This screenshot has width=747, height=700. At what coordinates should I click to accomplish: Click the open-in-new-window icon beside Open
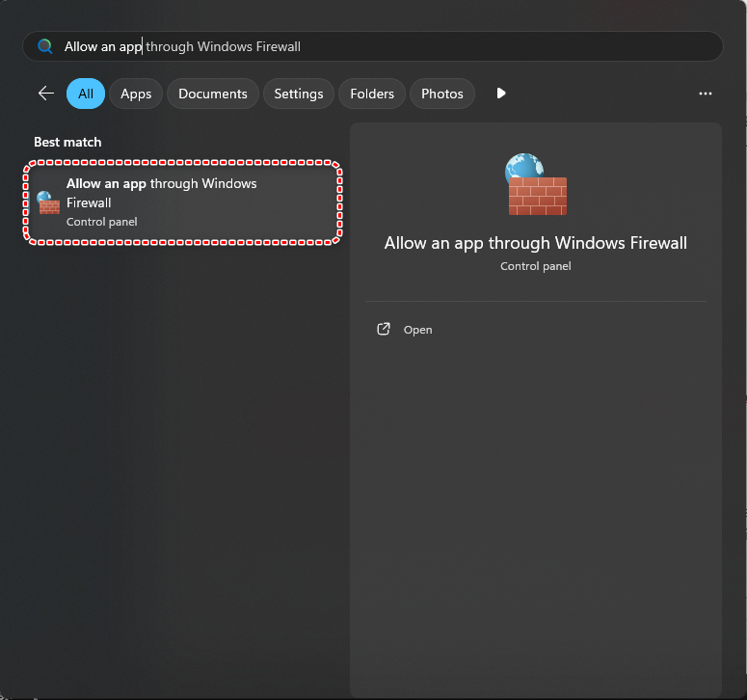[x=384, y=330]
